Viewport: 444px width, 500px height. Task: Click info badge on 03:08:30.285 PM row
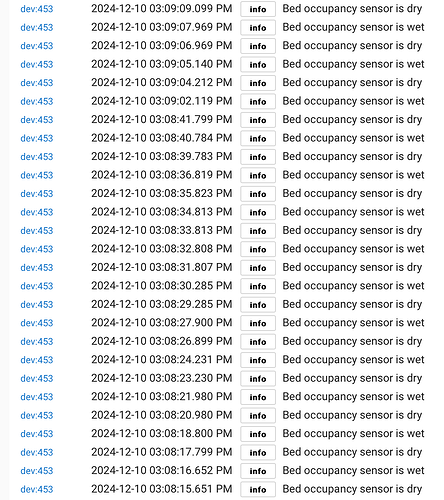click(x=258, y=286)
